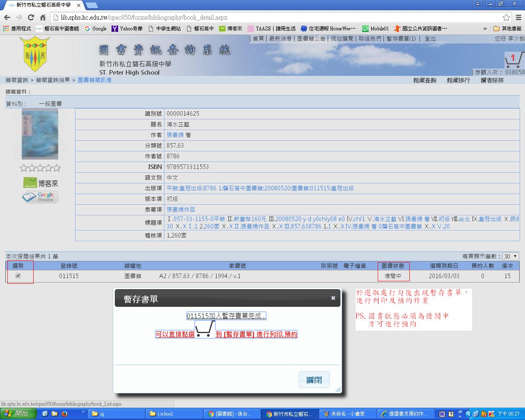Image resolution: width=525 pixels, height=420 pixels.
Task: Click the cart icon inside the dialog
Action: coord(205,329)
